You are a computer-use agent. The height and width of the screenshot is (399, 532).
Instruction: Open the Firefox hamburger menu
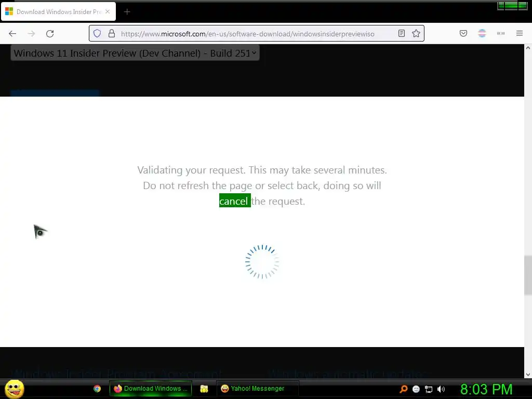point(520,33)
